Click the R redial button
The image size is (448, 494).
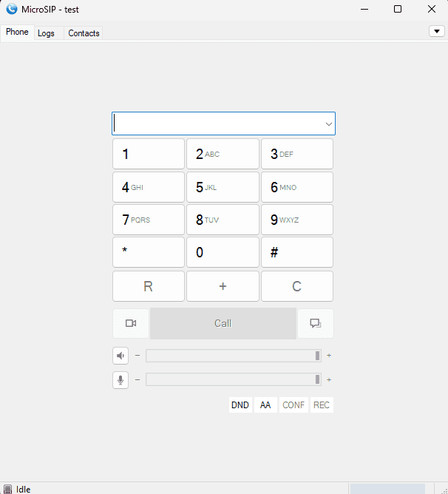149,286
